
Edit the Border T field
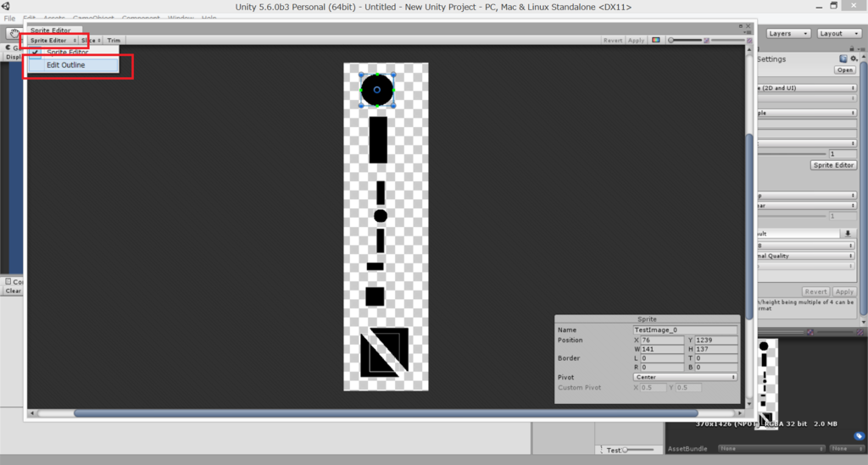click(715, 359)
